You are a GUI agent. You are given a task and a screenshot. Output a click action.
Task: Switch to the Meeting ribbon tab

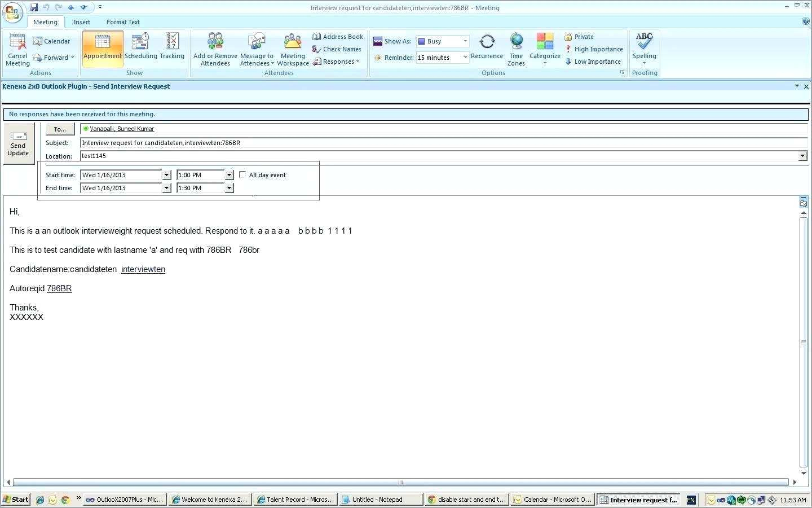coord(45,22)
